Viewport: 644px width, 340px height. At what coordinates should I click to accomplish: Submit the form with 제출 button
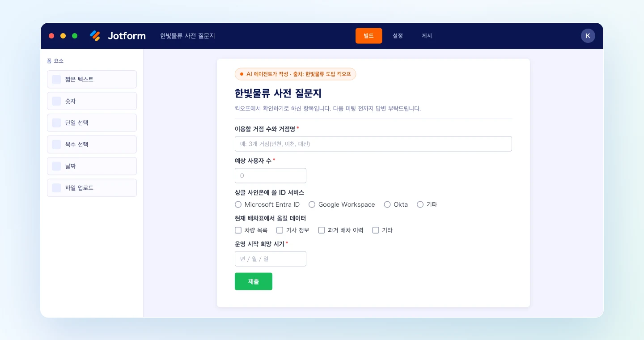click(x=254, y=281)
